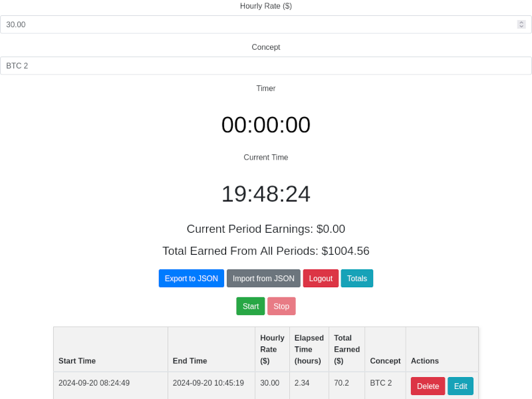Stop the timer with the Stop button
The width and height of the screenshot is (532, 399).
coord(281,307)
